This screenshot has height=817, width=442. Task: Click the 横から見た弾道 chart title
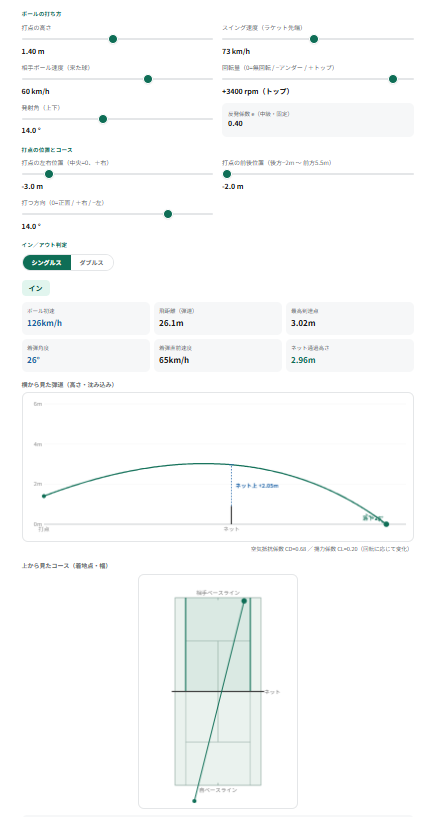tap(68, 385)
